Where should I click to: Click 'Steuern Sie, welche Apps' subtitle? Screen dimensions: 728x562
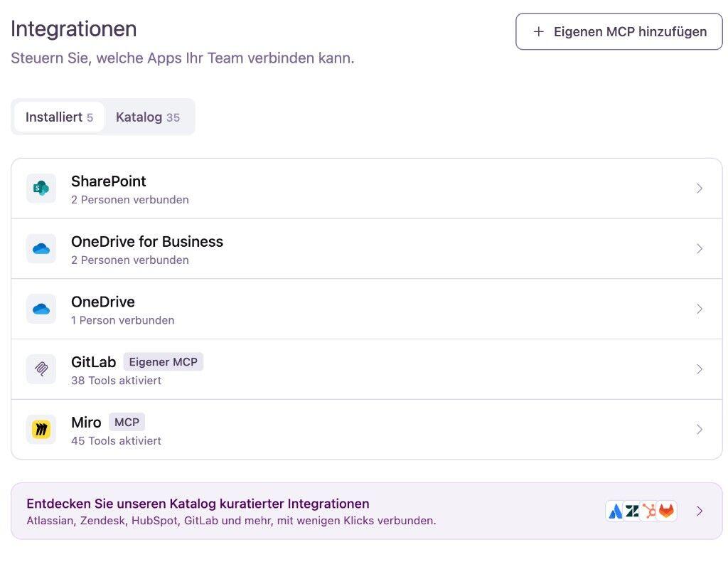[x=183, y=58]
